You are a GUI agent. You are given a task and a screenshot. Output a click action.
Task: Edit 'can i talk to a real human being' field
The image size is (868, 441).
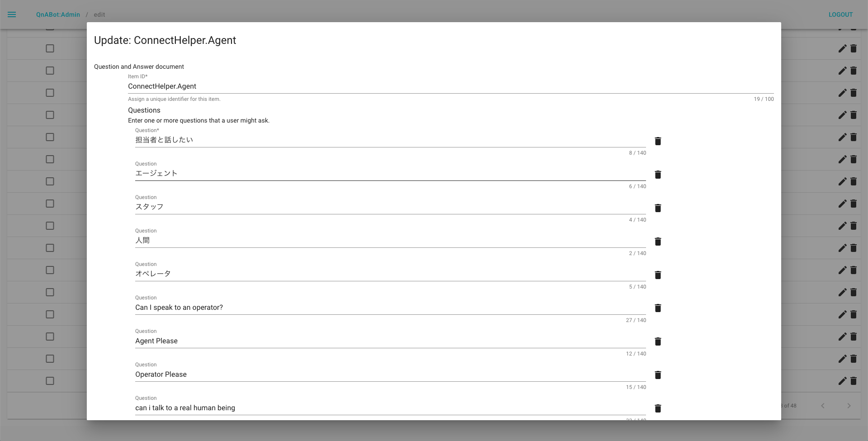[x=391, y=408]
